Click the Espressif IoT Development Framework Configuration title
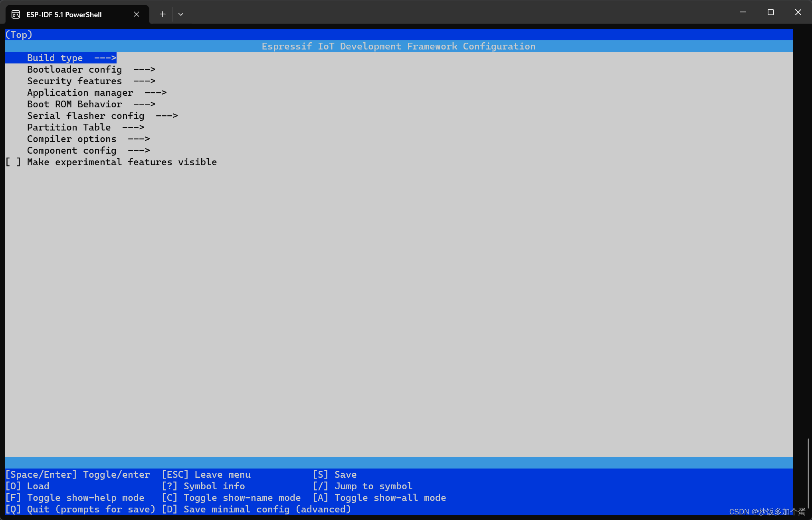Screen dimensions: 812x520 click(x=398, y=46)
